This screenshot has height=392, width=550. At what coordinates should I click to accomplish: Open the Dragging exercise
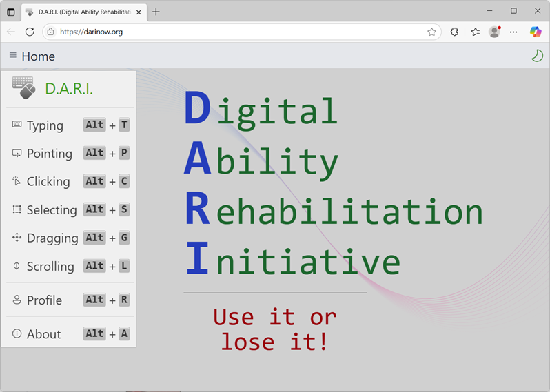point(70,238)
